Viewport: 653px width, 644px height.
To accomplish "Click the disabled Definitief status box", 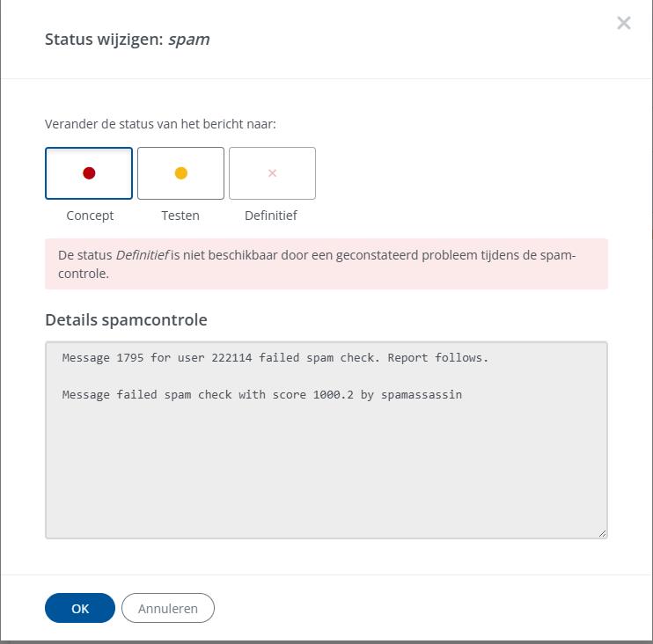I will click(x=272, y=173).
